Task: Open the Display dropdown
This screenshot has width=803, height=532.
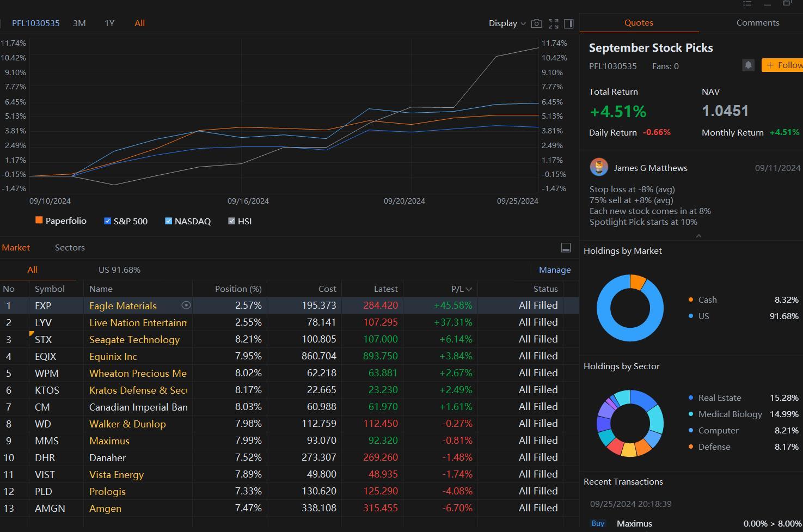Action: [x=507, y=23]
